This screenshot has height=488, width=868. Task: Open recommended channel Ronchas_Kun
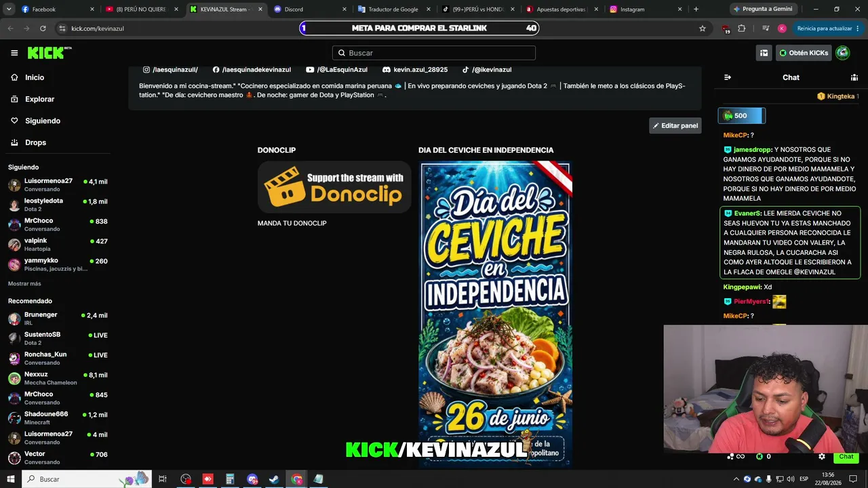[58, 358]
